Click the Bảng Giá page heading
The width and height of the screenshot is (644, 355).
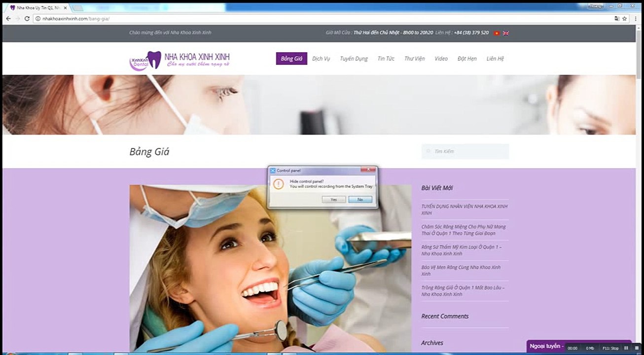click(149, 152)
